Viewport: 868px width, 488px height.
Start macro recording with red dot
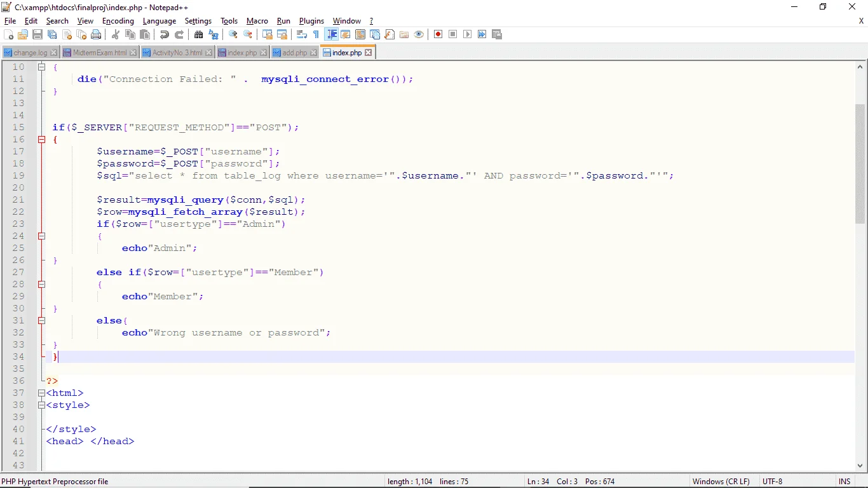[x=438, y=34]
